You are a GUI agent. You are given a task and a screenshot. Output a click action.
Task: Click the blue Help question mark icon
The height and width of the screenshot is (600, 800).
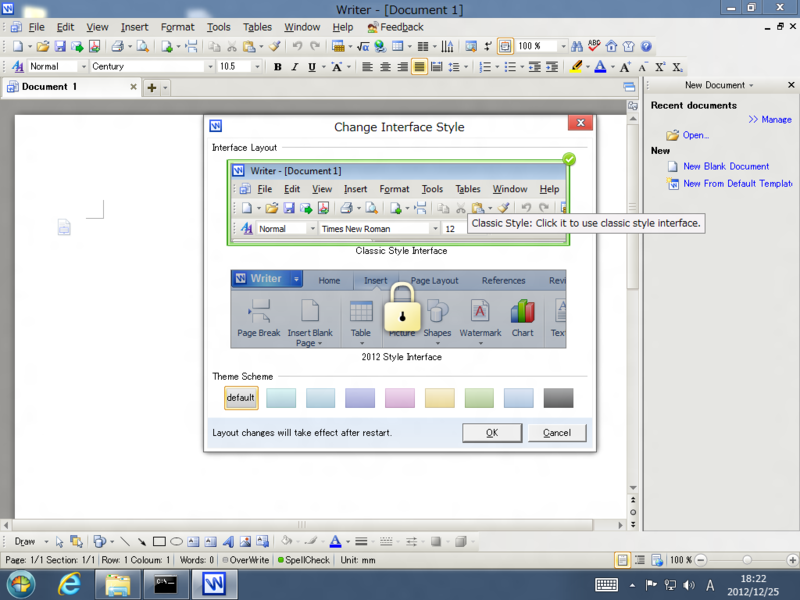pos(646,46)
